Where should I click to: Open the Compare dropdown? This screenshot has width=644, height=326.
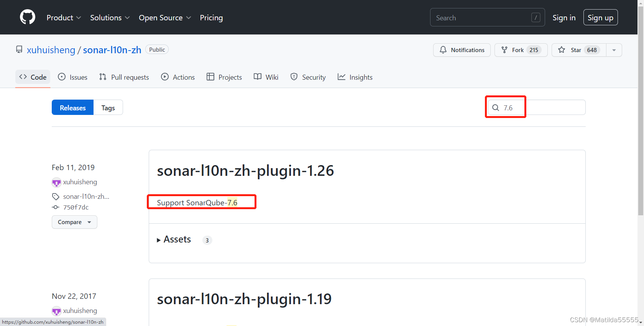(x=74, y=222)
